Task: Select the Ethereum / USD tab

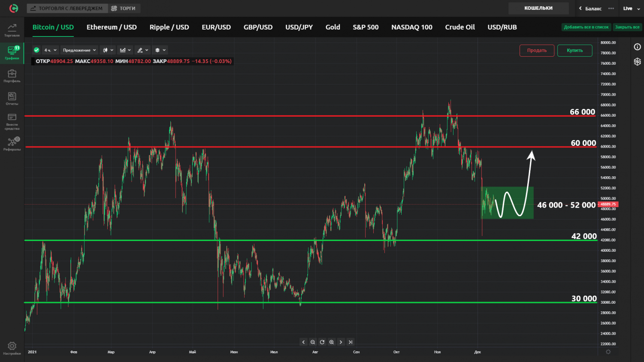Action: [x=112, y=27]
